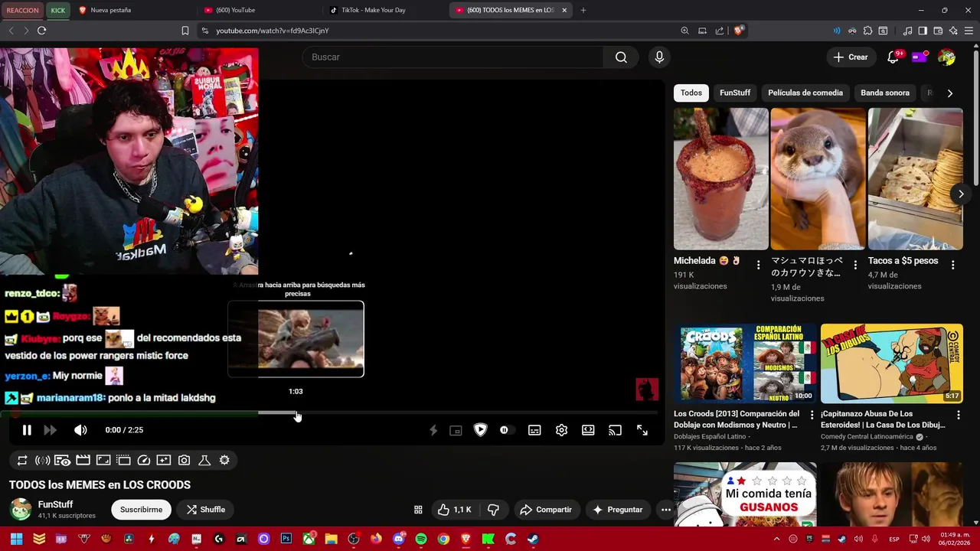
Task: Toggle subtitles on the video player
Action: pyautogui.click(x=534, y=430)
